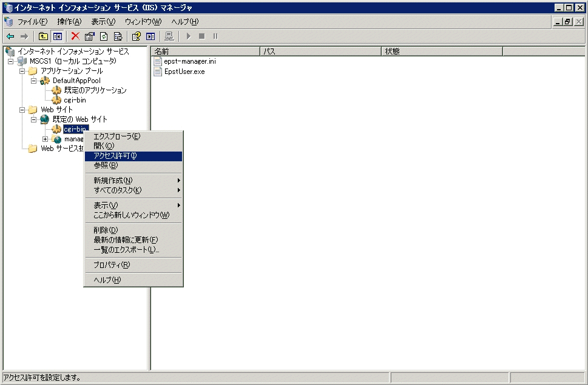Collapse the DefaultAppPool node
Viewport: 588px width, 385px height.
34,81
